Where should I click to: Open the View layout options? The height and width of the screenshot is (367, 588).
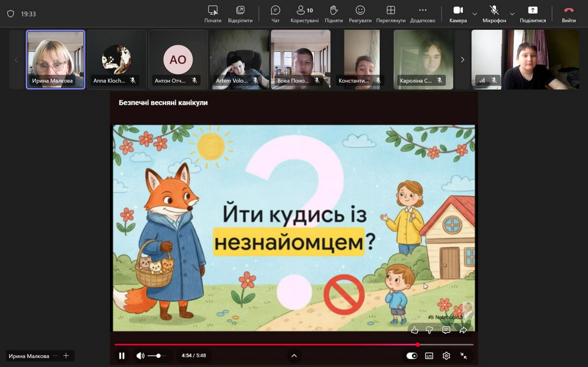tap(391, 14)
